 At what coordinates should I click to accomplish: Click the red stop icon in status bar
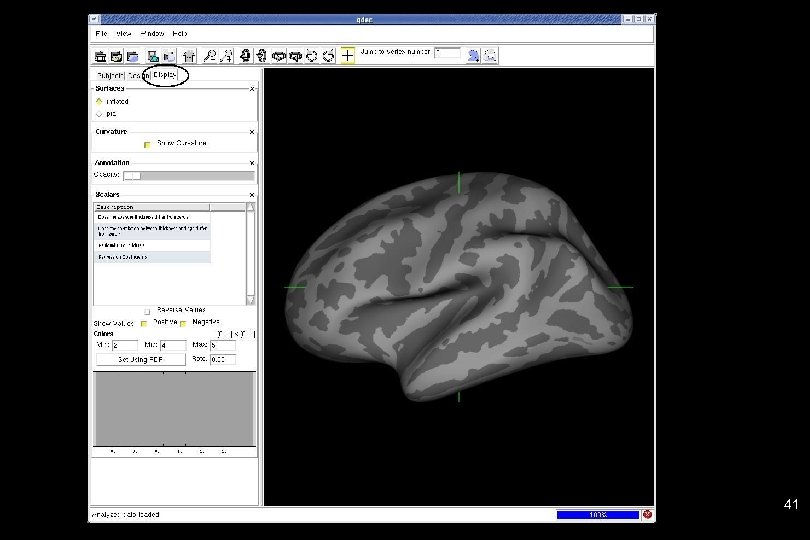(x=647, y=514)
